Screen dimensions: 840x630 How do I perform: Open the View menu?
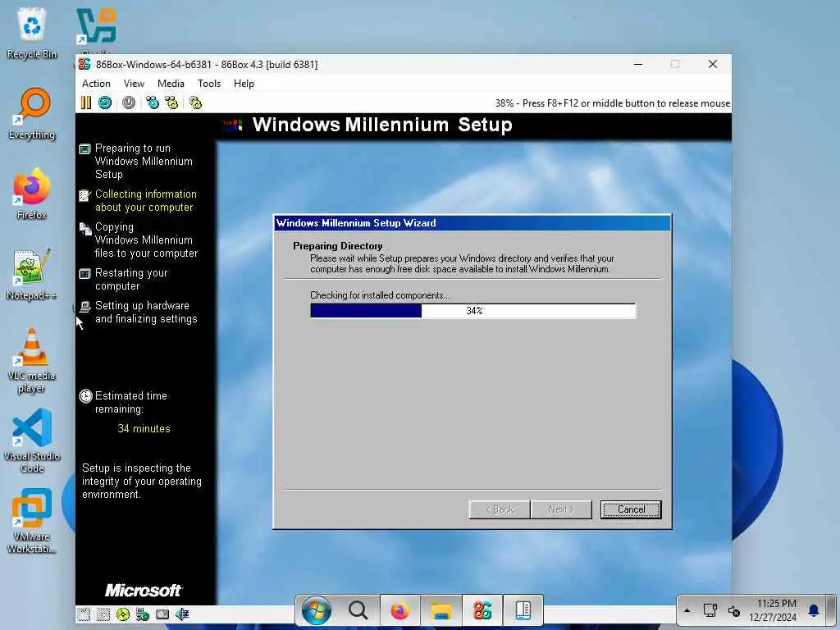coord(134,84)
